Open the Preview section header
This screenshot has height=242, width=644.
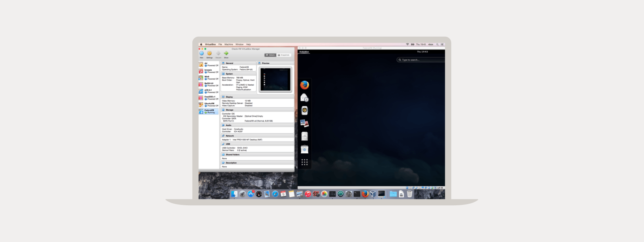276,63
